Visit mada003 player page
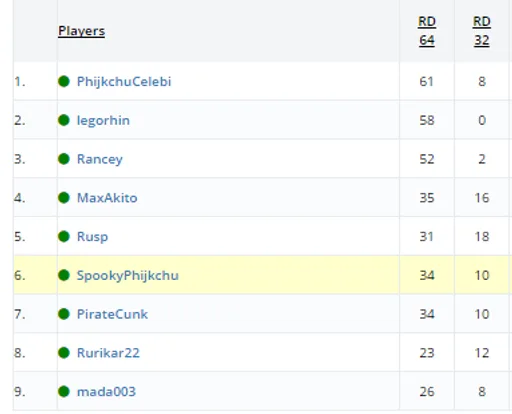 point(106,391)
